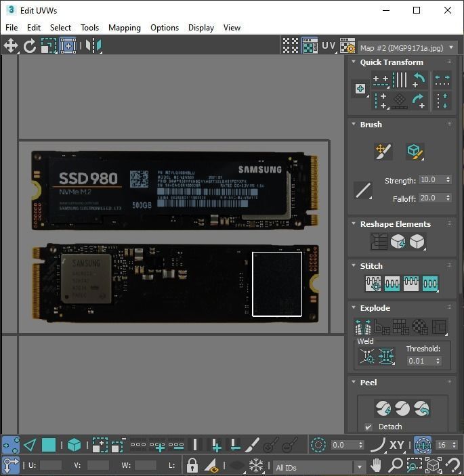Screen dimensions: 464x476
Task: Click Space Vertically icon
Action: [442, 100]
